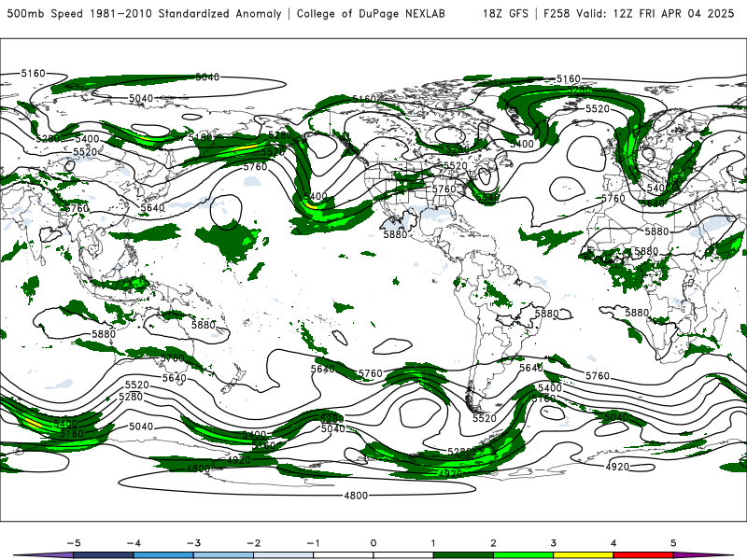Click the 5760 contour label south of Africa

(598, 376)
